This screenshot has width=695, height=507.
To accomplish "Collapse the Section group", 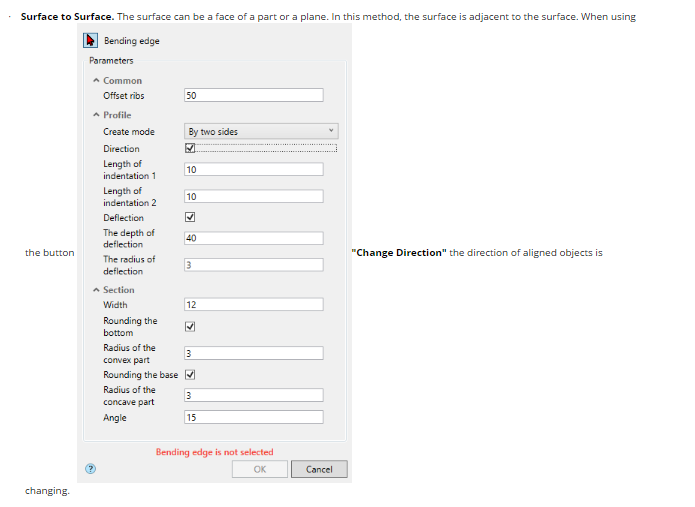I will [95, 290].
